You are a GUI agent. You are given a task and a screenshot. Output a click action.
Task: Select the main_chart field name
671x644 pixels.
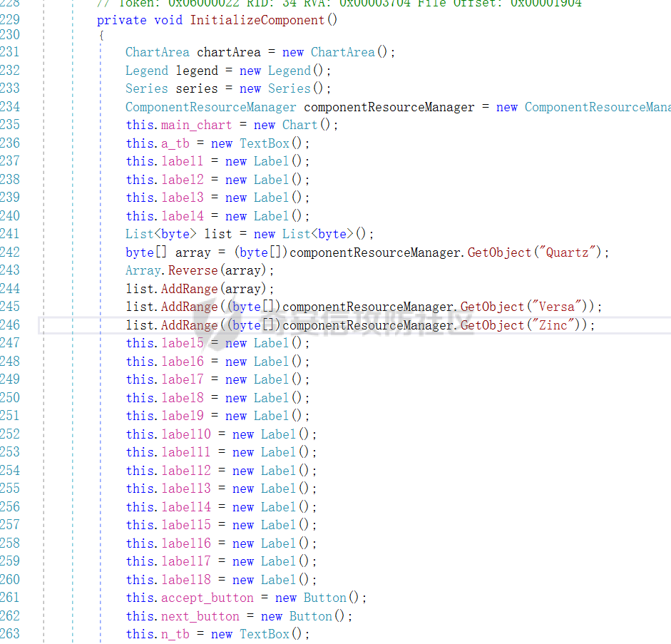(196, 125)
